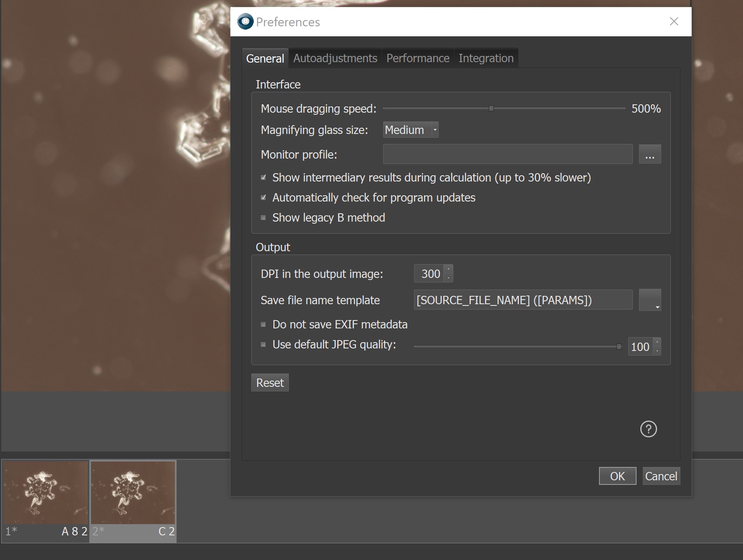Disable automatic check for program updates
Screen dimensions: 743x560
pos(263,197)
